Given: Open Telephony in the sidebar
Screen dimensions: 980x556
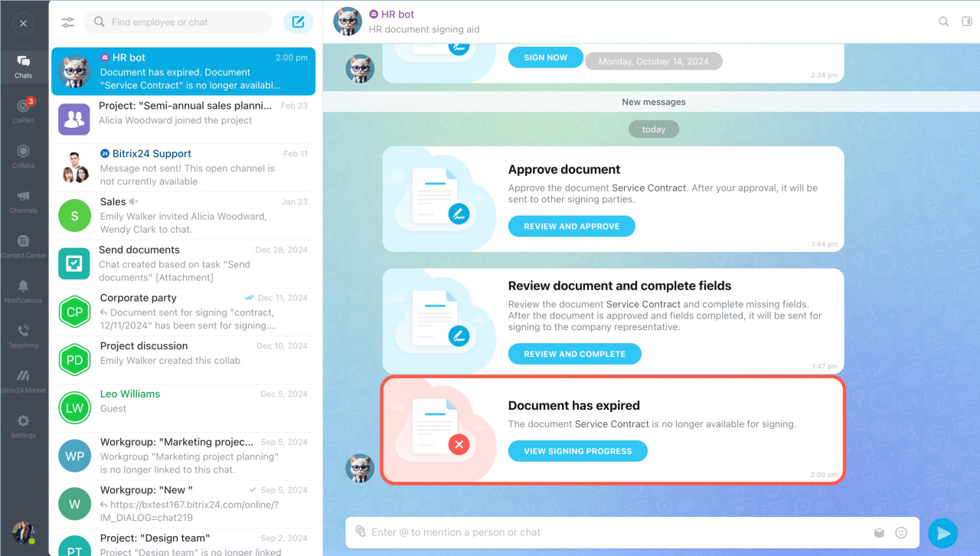Looking at the screenshot, I should click(24, 335).
